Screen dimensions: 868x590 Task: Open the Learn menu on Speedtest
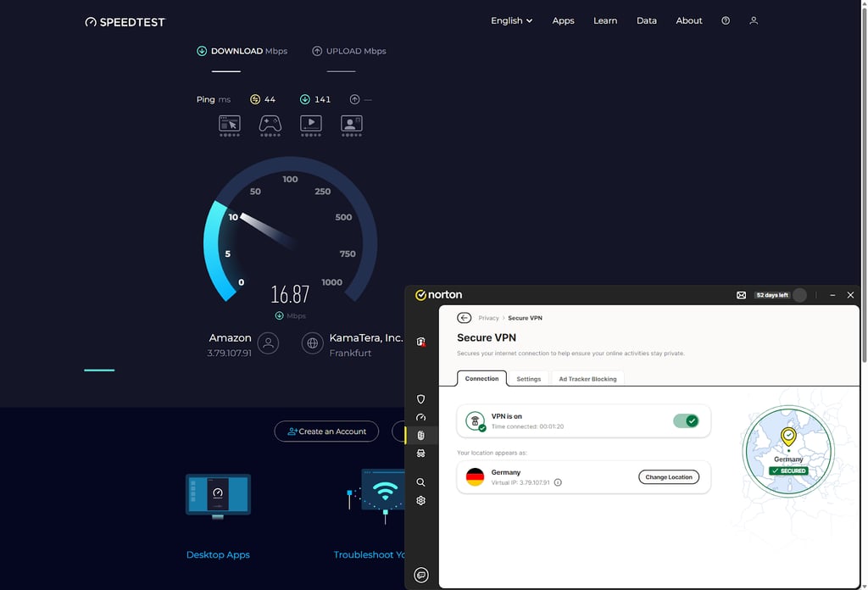point(605,20)
